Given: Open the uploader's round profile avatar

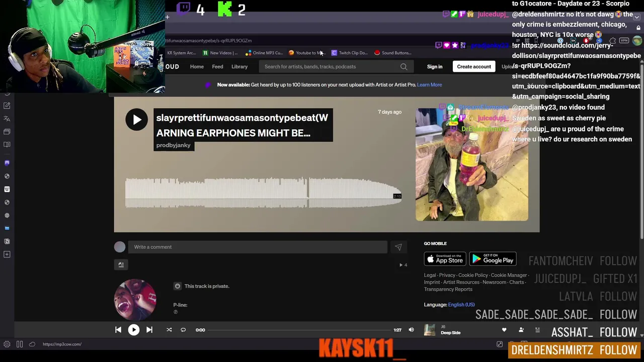Looking at the screenshot, I should pos(135,300).
